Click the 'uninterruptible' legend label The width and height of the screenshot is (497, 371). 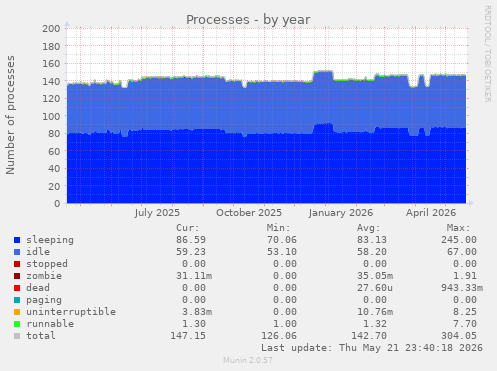point(71,312)
